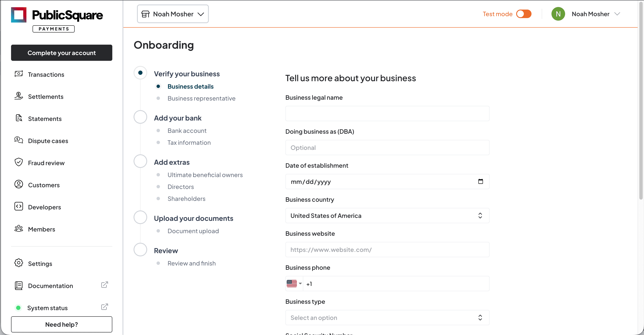Click the Settlements hand-coin icon
The width and height of the screenshot is (644, 335).
(19, 96)
